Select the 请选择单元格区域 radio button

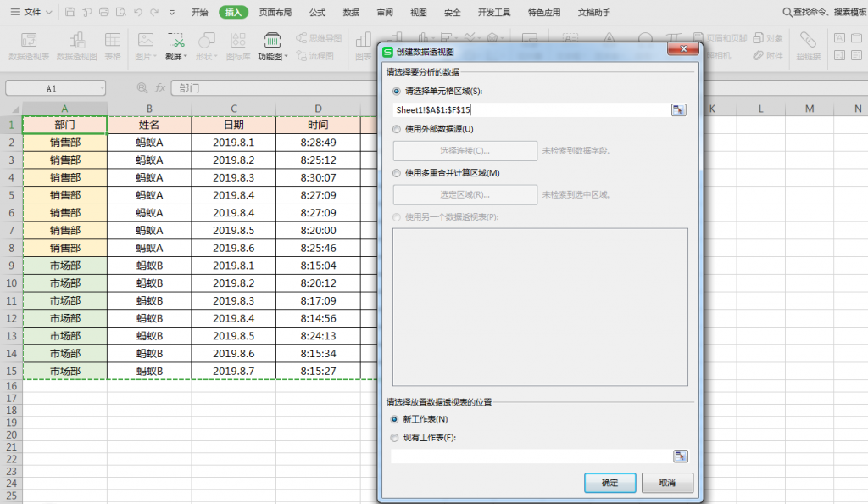tap(395, 91)
